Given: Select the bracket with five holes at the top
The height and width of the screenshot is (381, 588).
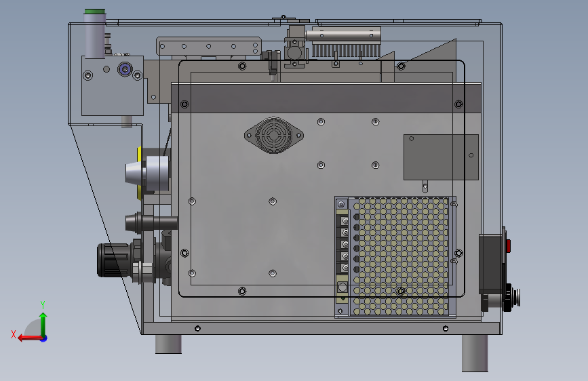Looking at the screenshot, I should tap(209, 47).
